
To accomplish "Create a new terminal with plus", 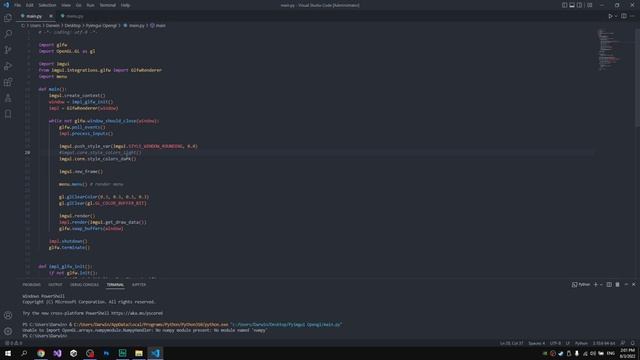I will point(596,284).
